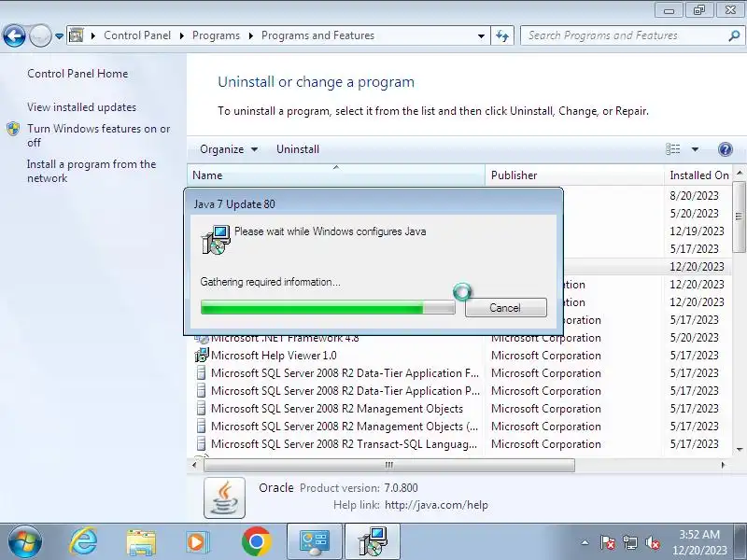Click the Microsoft Help Viewer 1.0 icon
Image resolution: width=747 pixels, height=560 pixels.
coord(202,356)
